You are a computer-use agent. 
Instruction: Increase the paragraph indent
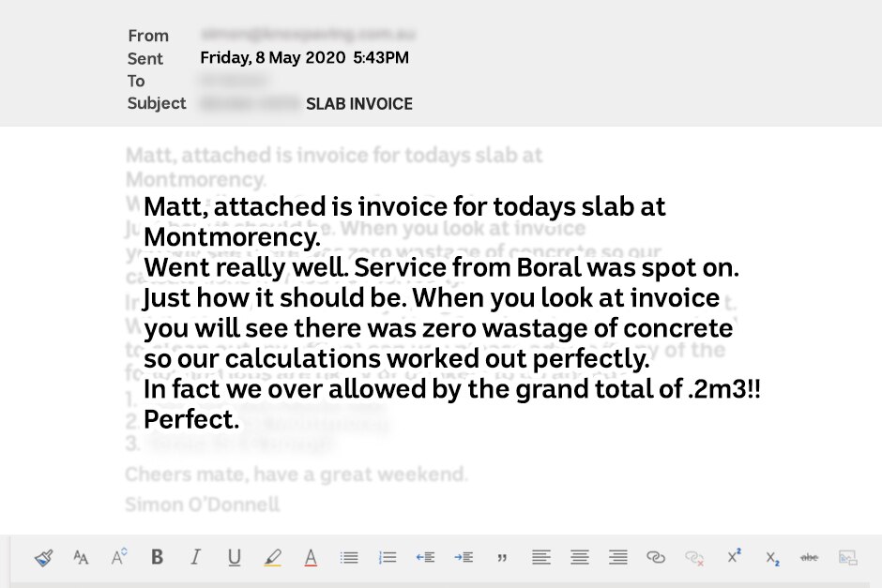pyautogui.click(x=464, y=556)
